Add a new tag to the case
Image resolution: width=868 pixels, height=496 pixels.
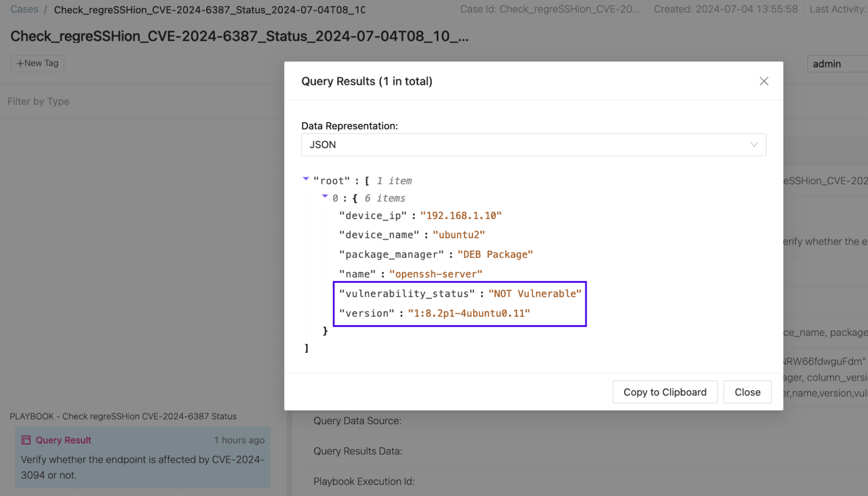[x=37, y=63]
